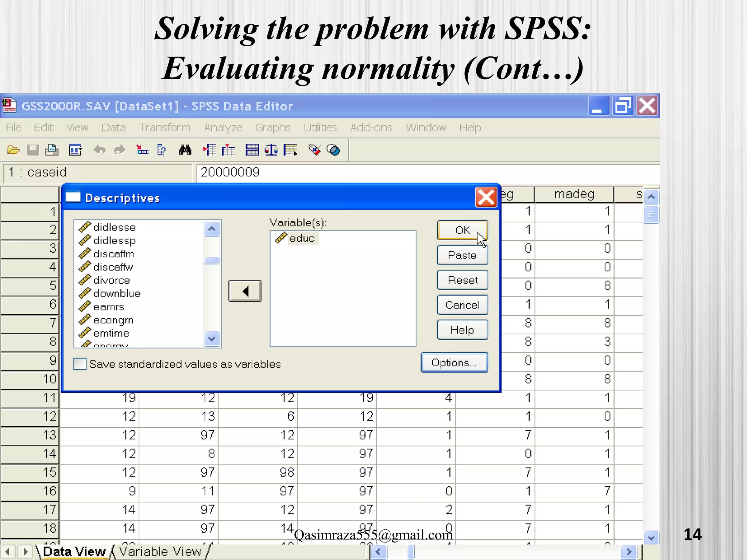Screen dimensions: 747x560
Task: Open the Graphs menu
Action: 273,127
